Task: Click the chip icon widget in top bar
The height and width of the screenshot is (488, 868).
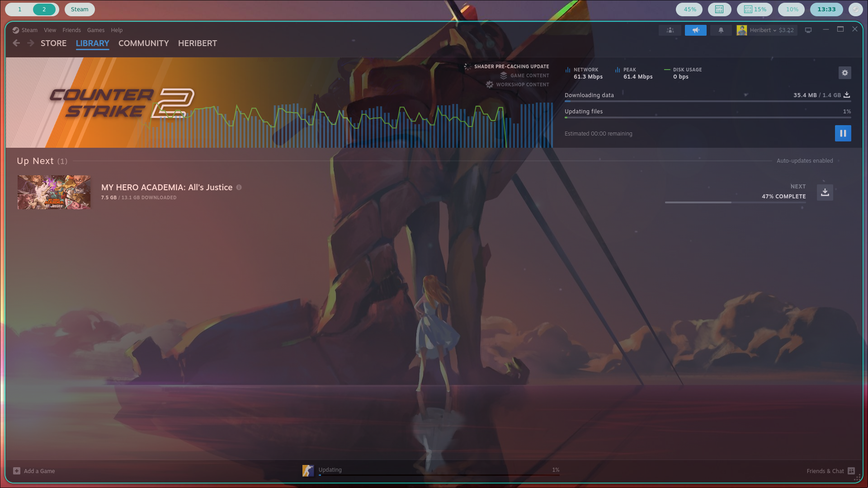Action: tap(719, 9)
